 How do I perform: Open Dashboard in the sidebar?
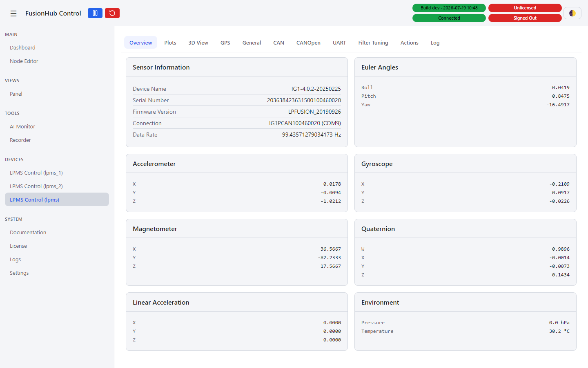57,48
